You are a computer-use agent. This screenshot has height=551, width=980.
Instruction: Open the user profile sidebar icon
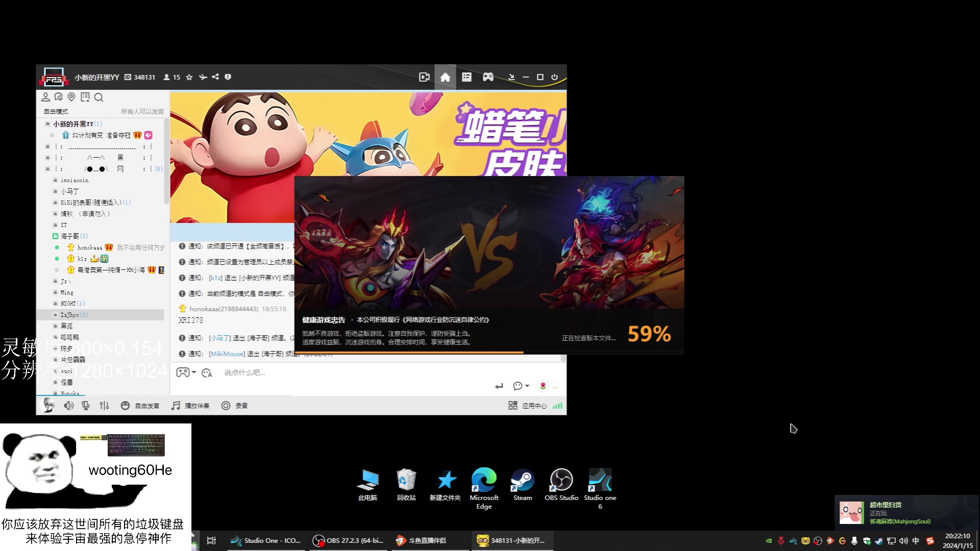click(45, 97)
